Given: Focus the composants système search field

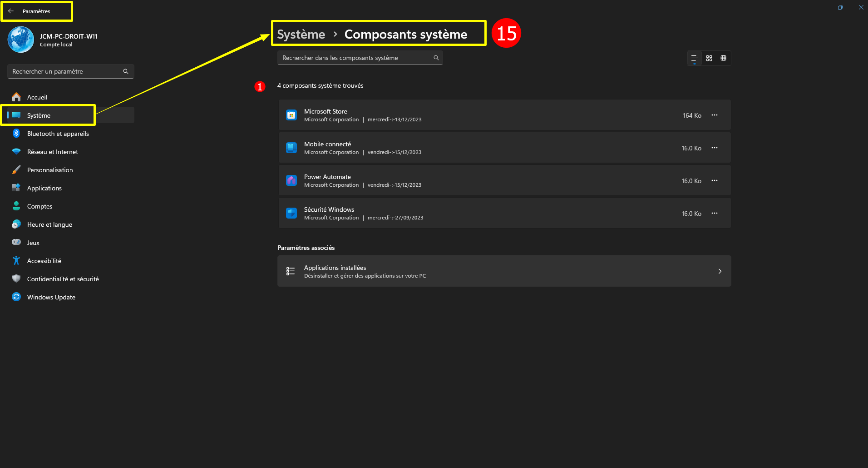Looking at the screenshot, I should (x=360, y=58).
